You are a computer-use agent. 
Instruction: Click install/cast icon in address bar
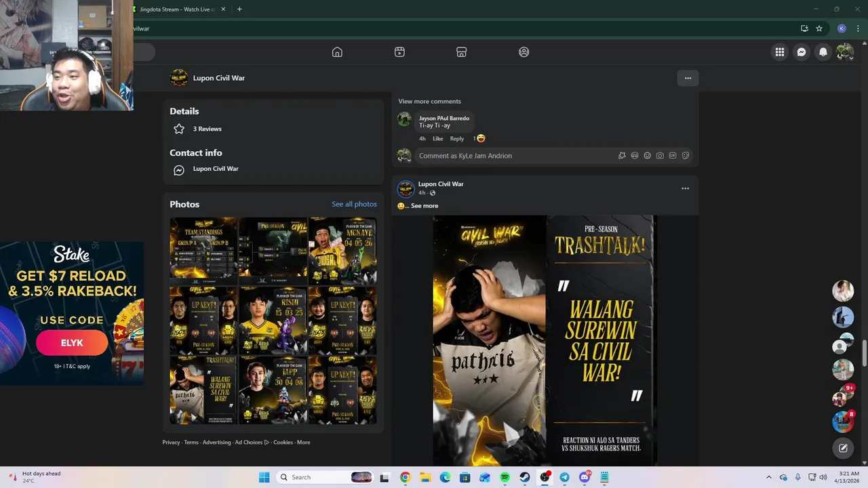pos(804,28)
